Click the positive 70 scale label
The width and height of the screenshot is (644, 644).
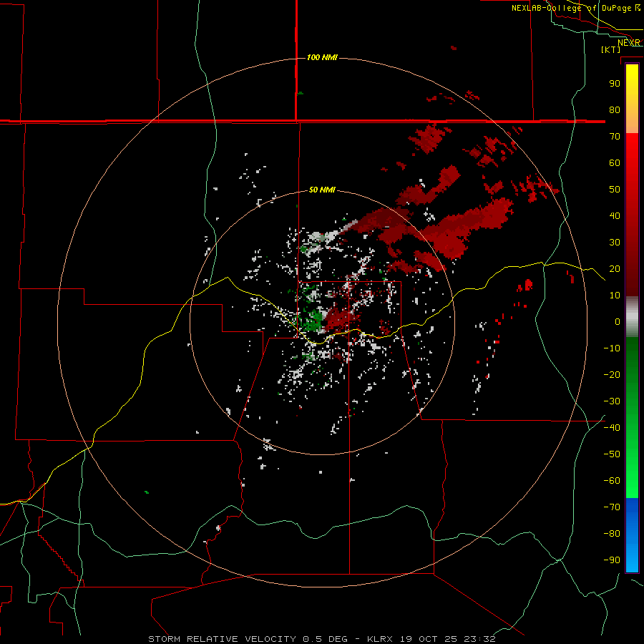(615, 137)
